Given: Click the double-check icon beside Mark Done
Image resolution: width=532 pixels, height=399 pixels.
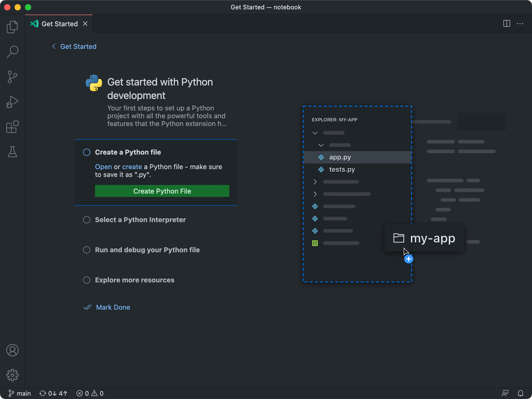Looking at the screenshot, I should point(88,307).
